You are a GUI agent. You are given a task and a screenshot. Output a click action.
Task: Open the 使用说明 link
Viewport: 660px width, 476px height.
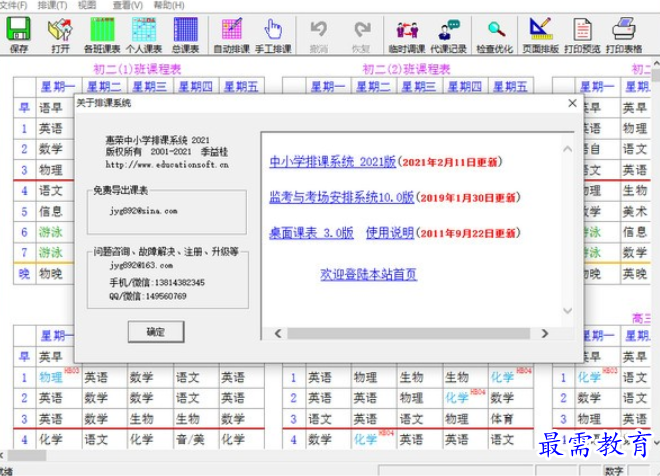pos(390,233)
